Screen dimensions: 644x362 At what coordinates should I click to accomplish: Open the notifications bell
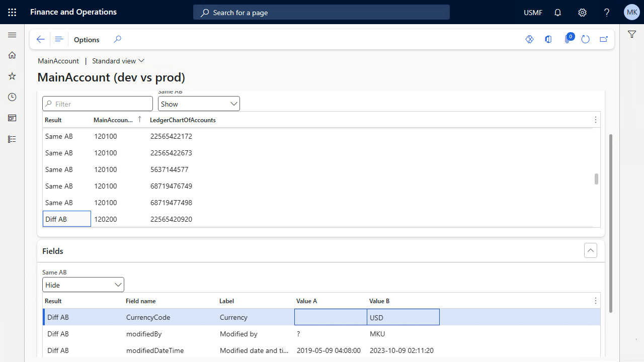click(x=557, y=13)
